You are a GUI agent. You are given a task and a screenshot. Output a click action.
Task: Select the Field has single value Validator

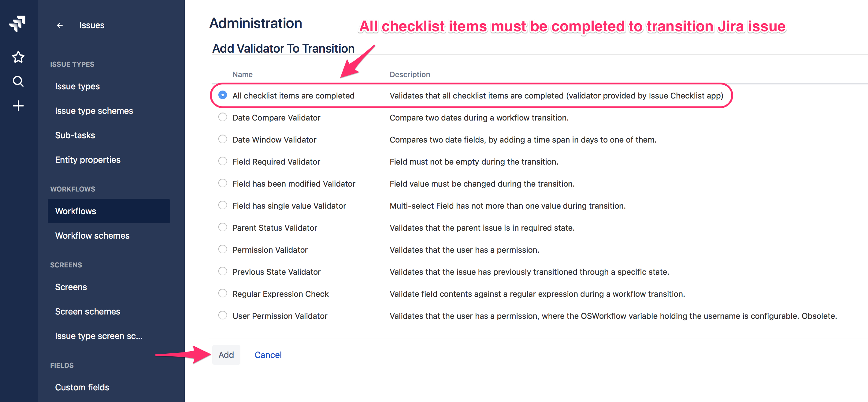click(x=222, y=205)
